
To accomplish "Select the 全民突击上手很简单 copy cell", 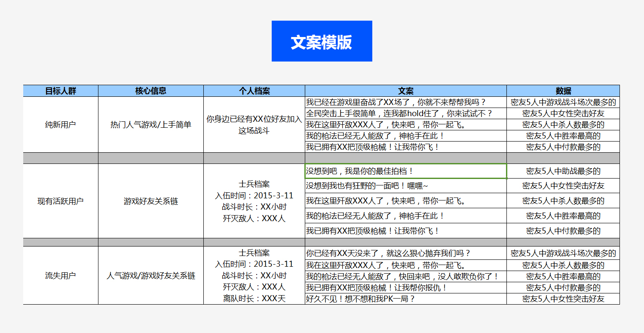I will [x=405, y=114].
